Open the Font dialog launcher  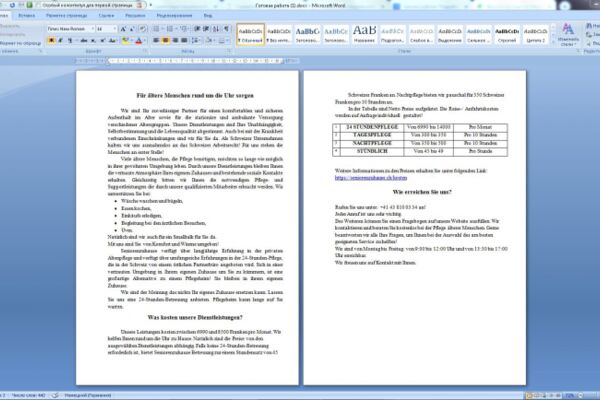[x=145, y=51]
